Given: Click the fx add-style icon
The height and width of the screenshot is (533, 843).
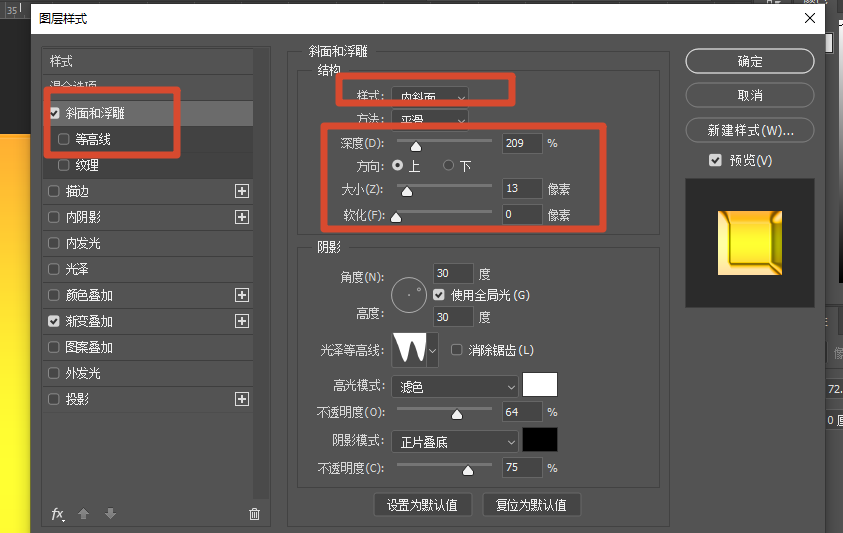Looking at the screenshot, I should coord(58,514).
